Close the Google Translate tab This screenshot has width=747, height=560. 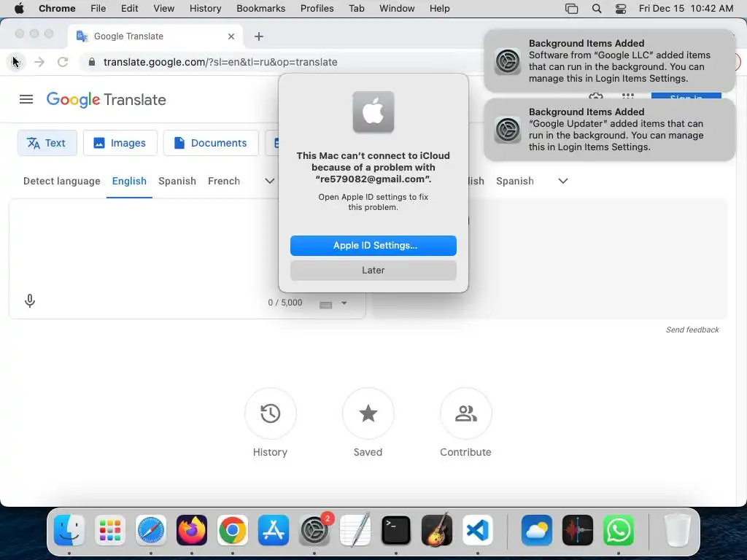(231, 36)
